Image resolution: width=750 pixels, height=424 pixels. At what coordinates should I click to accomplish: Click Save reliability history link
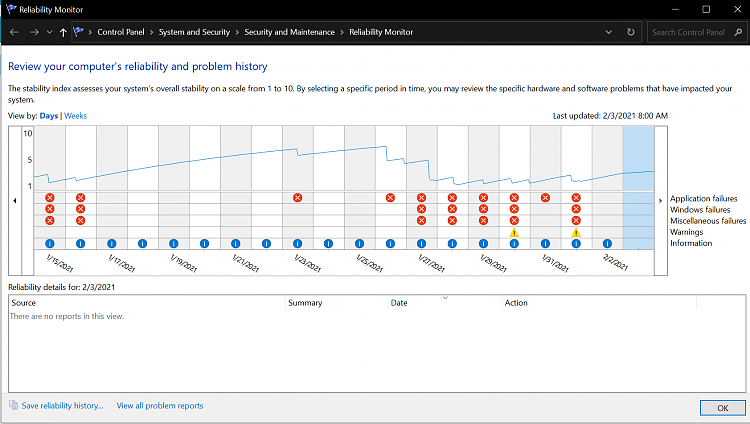(x=62, y=406)
